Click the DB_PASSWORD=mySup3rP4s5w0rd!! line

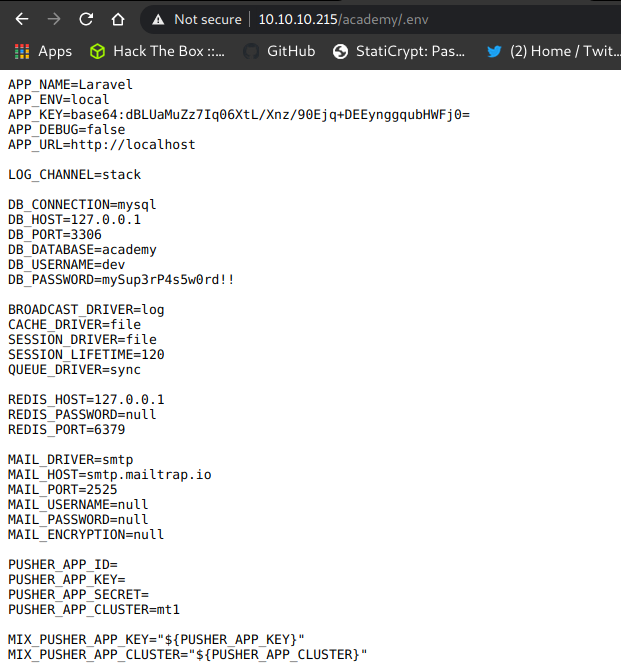coord(121,279)
